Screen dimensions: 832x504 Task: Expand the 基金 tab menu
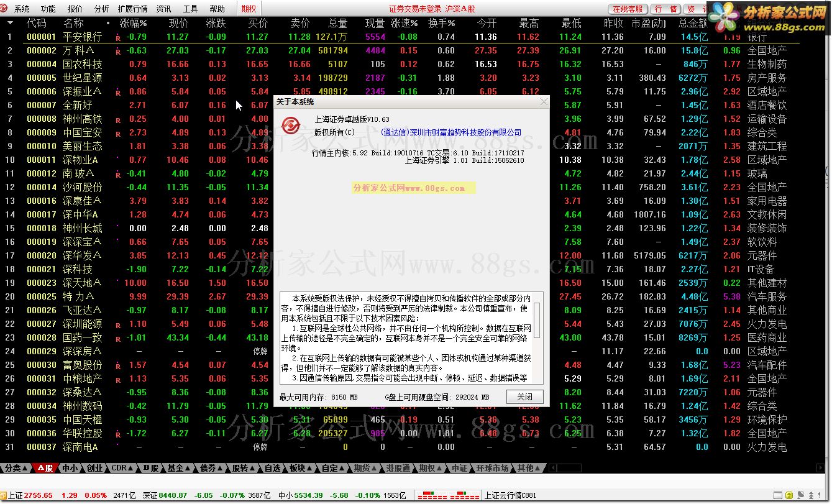[x=187, y=468]
